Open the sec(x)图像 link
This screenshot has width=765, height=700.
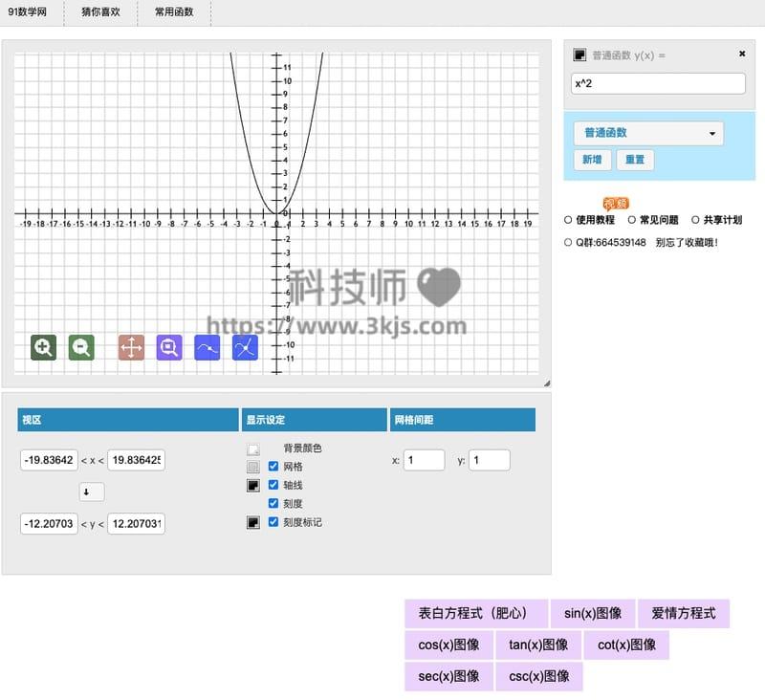(448, 677)
